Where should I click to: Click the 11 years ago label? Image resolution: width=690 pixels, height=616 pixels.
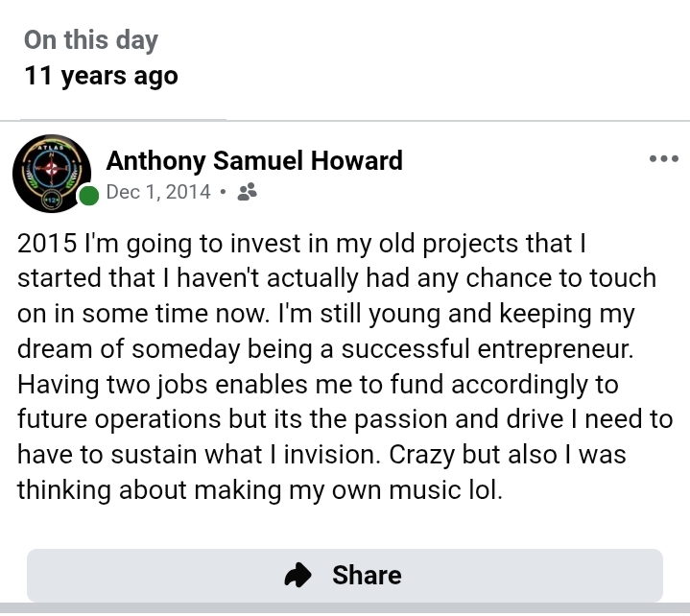point(101,76)
